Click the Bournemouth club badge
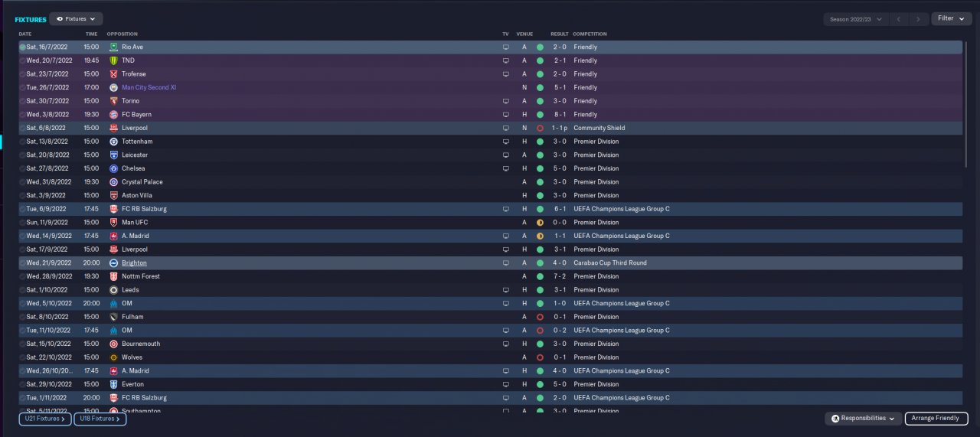980x437 pixels. (x=114, y=344)
